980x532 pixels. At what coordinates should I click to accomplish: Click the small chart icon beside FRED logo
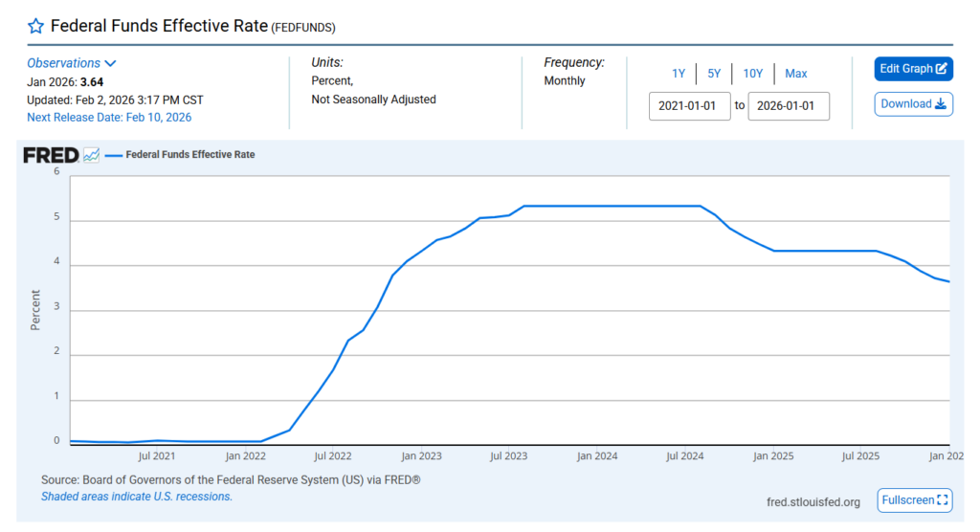click(x=92, y=155)
